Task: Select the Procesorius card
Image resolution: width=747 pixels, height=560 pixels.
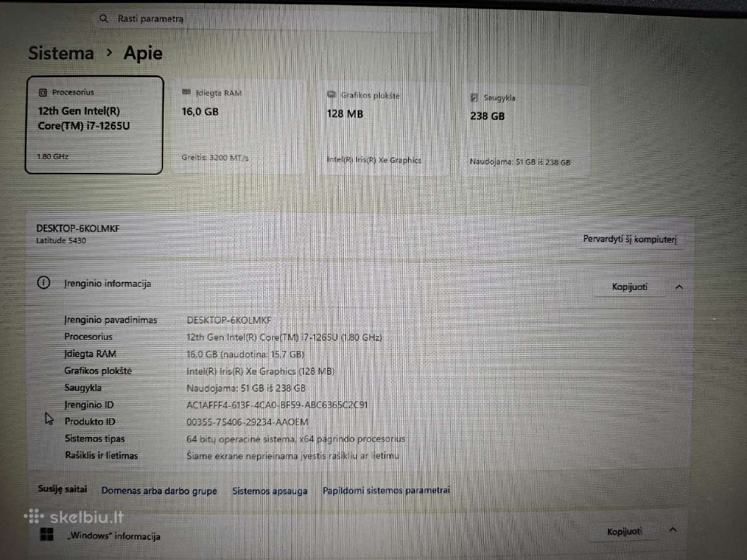Action: coord(95,125)
